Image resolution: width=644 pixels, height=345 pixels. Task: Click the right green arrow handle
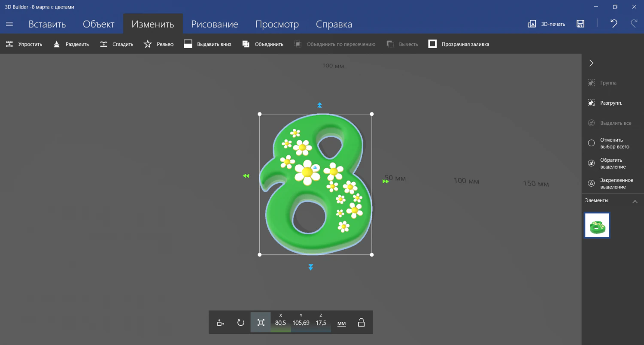point(386,182)
